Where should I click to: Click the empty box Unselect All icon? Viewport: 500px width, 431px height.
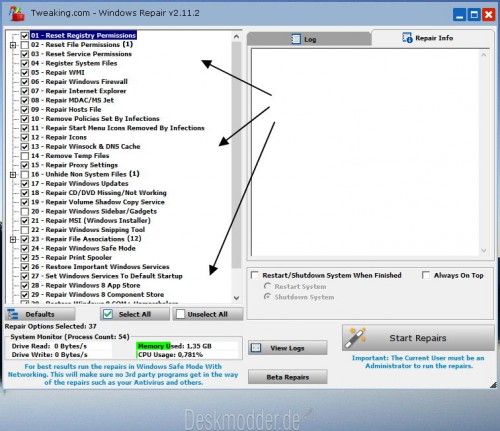click(180, 314)
